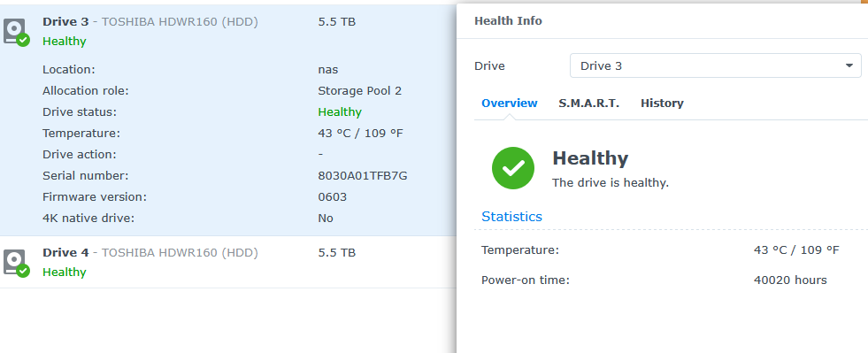
Task: Click the serial number 8030A01TFB7G
Action: coord(363,176)
